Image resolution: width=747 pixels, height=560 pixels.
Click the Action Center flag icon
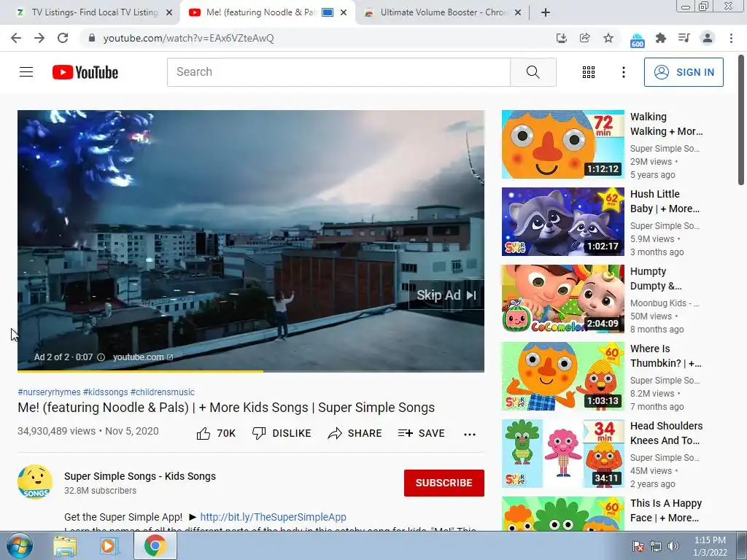638,546
